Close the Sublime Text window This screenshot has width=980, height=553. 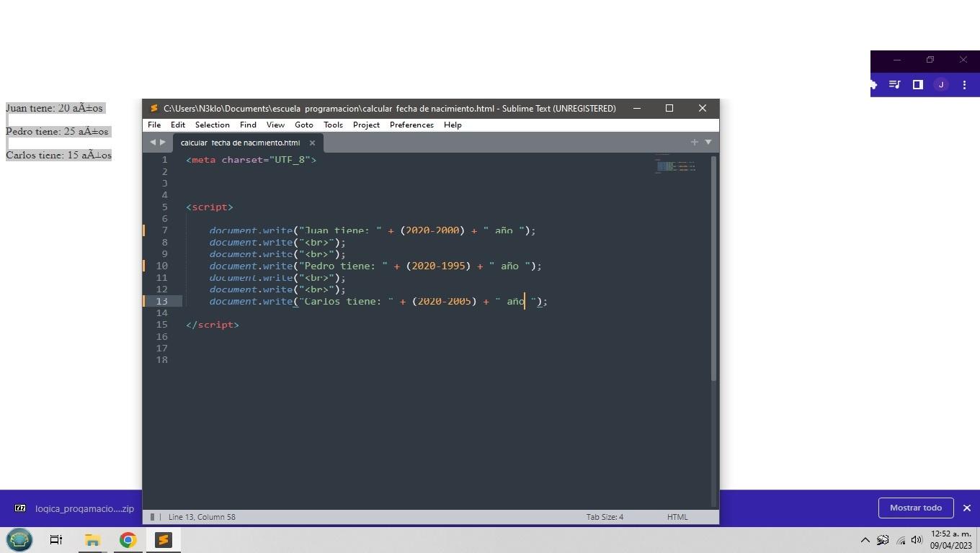703,108
